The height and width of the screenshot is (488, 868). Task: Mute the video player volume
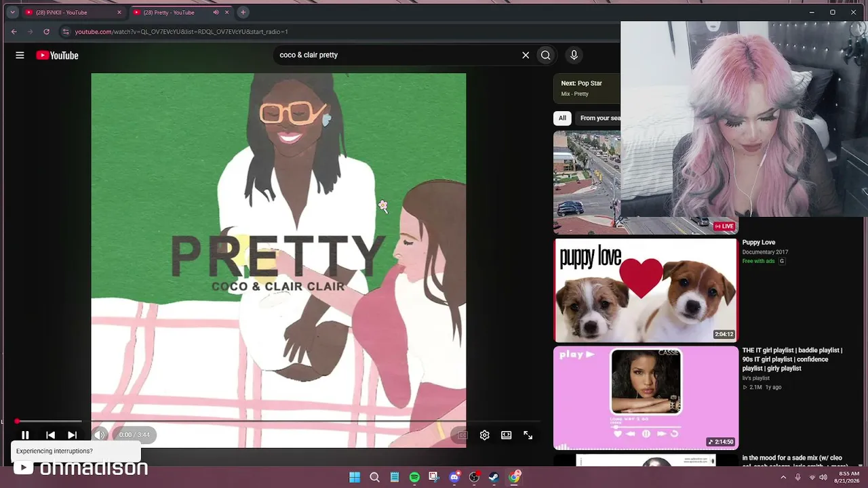tap(100, 435)
